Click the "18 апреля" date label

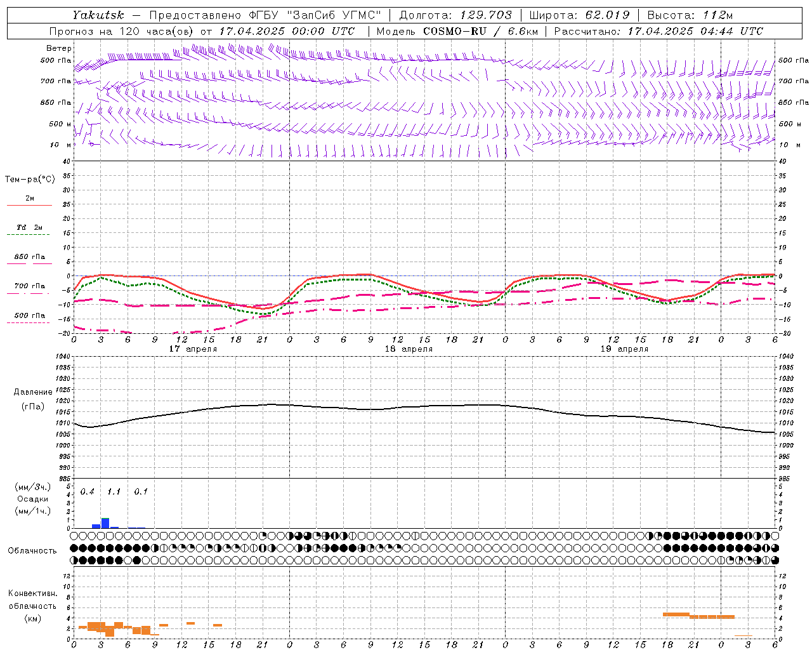pos(409,349)
